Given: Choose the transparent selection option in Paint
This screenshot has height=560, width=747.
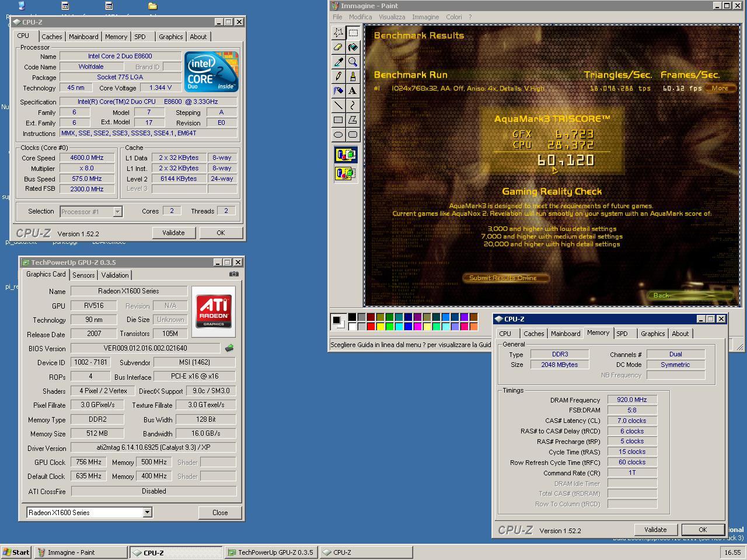Looking at the screenshot, I should [345, 173].
